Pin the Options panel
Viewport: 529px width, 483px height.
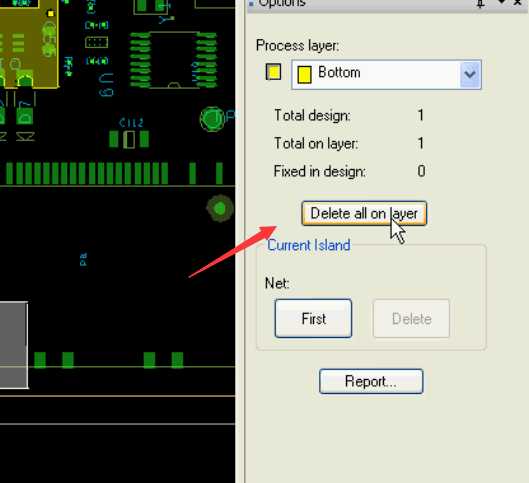pos(481,3)
